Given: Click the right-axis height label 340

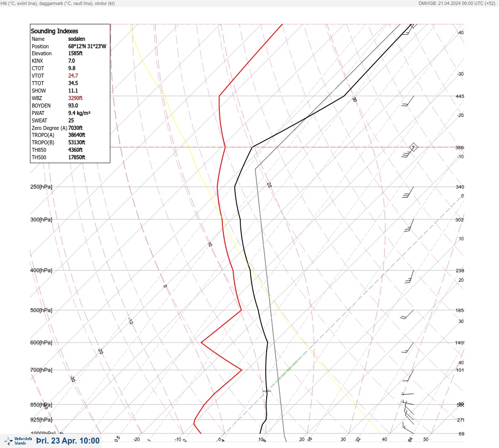Looking at the screenshot, I should click(x=460, y=187).
